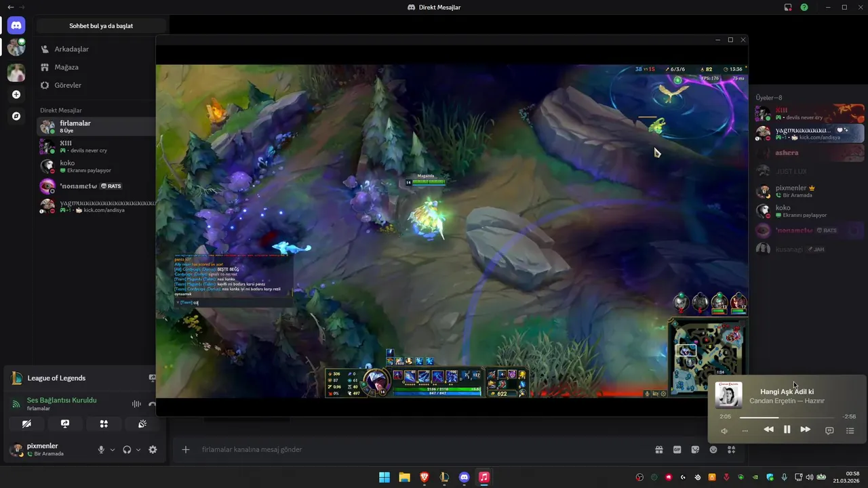The image size is (868, 488).
Task: Deafen with the headphones icon
Action: (127, 449)
